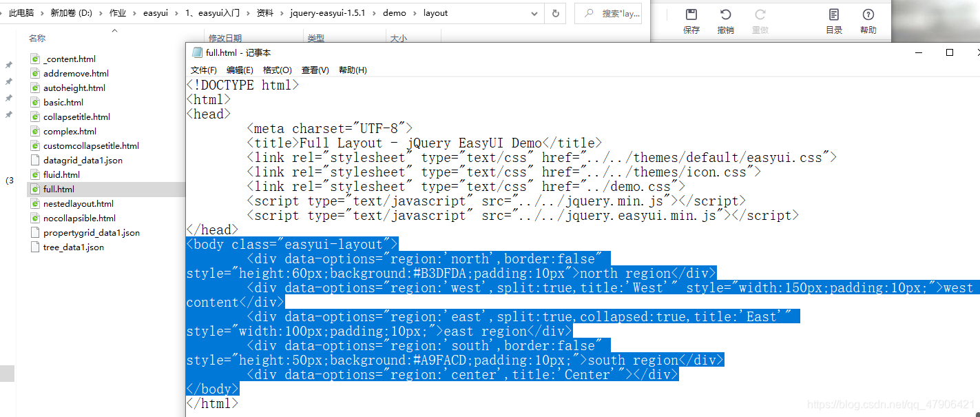Image resolution: width=980 pixels, height=417 pixels.
Task: Open the address bar history dropdown
Action: tap(534, 13)
